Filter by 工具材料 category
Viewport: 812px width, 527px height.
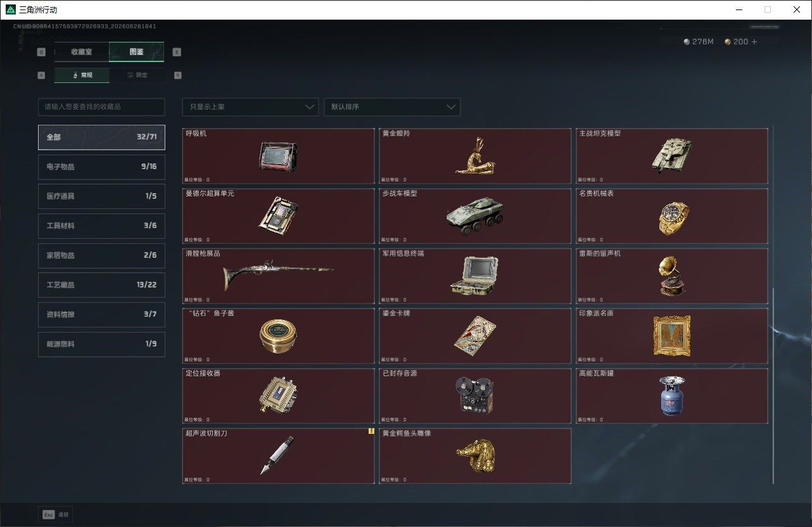(x=101, y=225)
